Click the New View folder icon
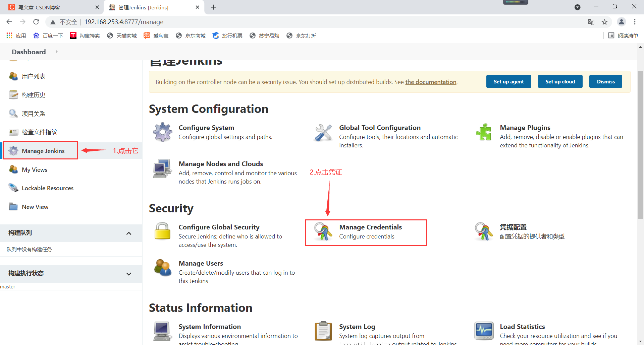This screenshot has width=644, height=345. click(13, 207)
